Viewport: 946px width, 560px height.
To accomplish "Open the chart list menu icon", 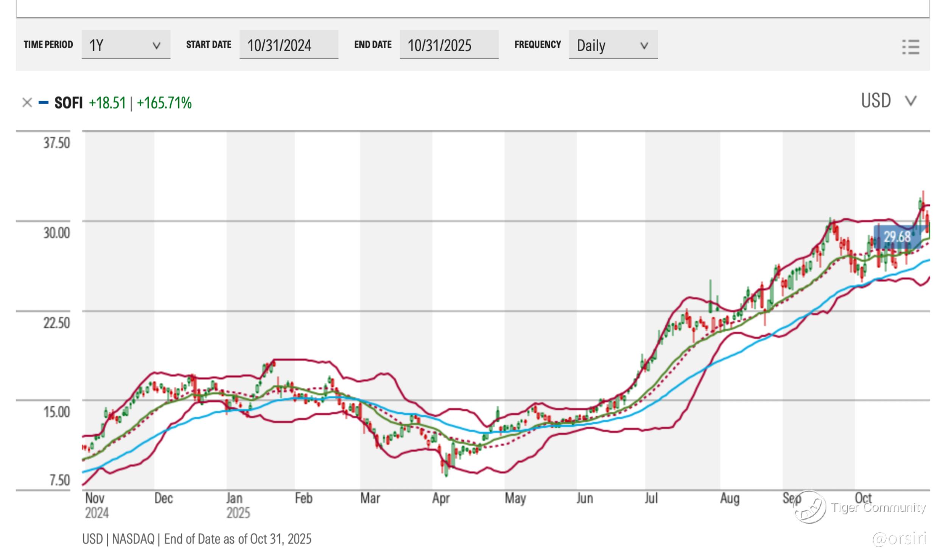I will tap(910, 47).
